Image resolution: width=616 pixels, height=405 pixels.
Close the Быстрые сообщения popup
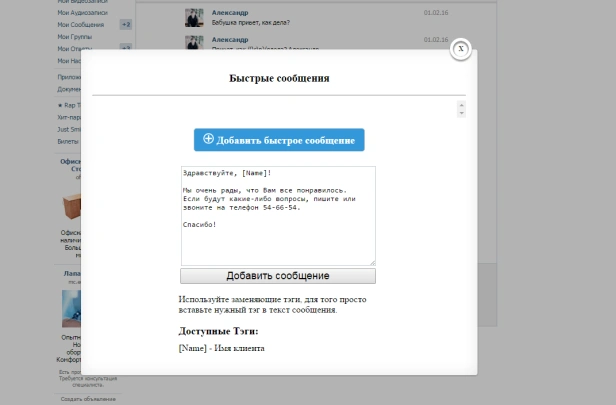[x=460, y=49]
